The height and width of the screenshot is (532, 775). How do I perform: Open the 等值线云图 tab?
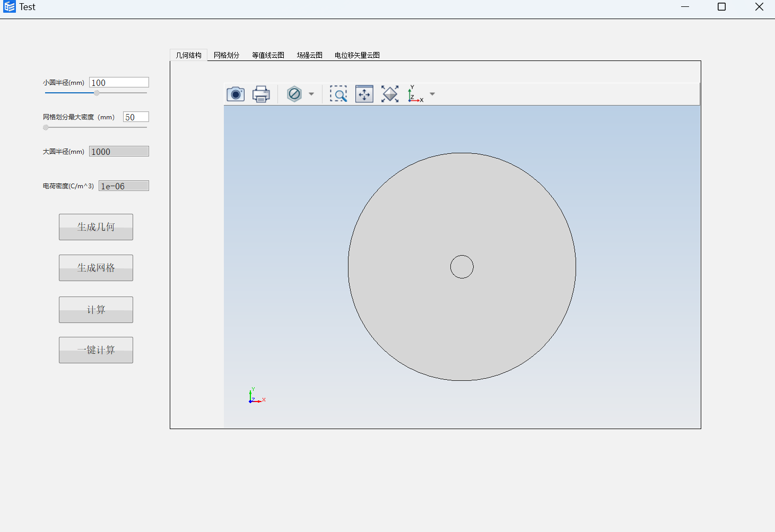tap(268, 55)
